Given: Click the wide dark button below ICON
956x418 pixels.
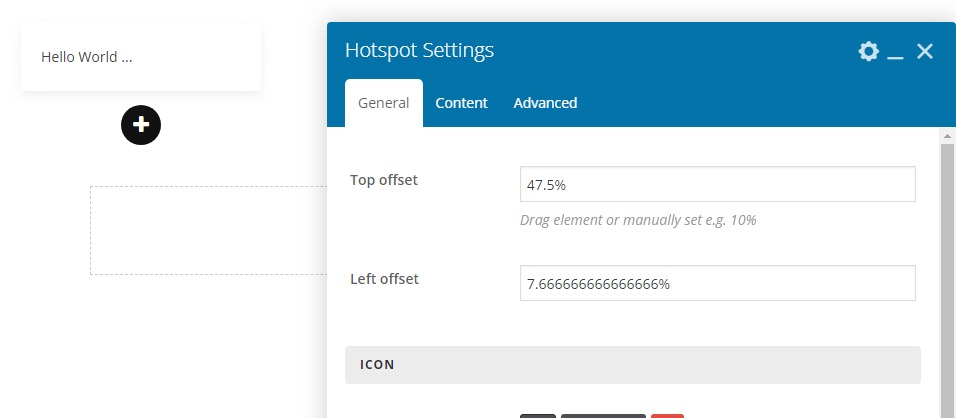Looking at the screenshot, I should 603,415.
